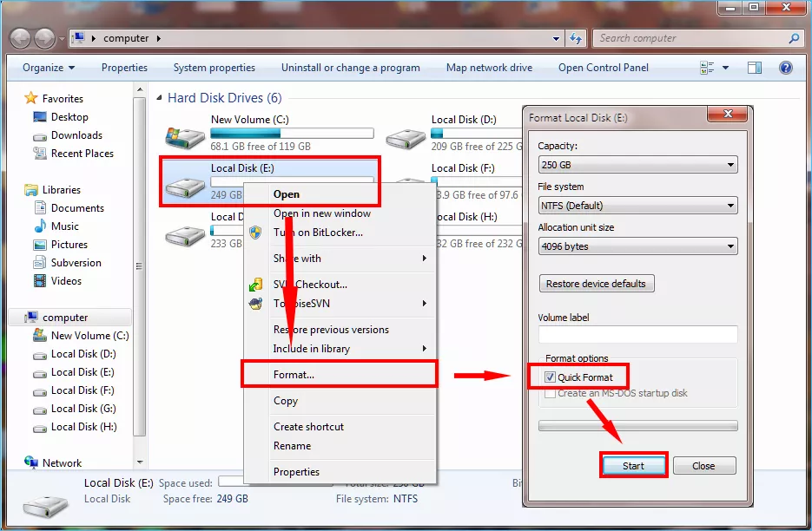Click the New Volume (C:) usage bar
Viewport: 812px width, 531px height.
[292, 134]
